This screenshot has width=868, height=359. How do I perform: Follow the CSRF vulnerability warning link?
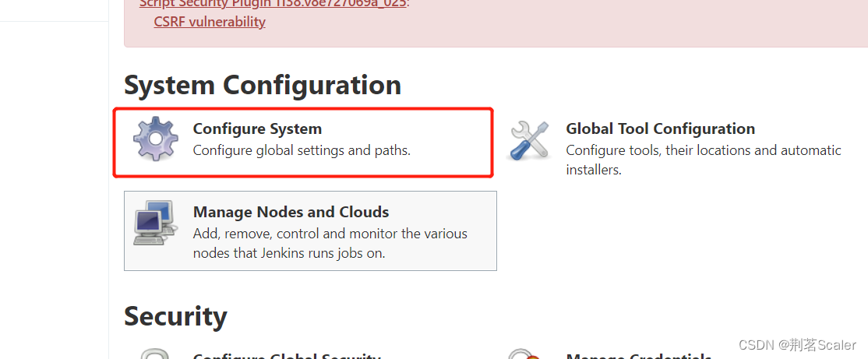tap(210, 21)
